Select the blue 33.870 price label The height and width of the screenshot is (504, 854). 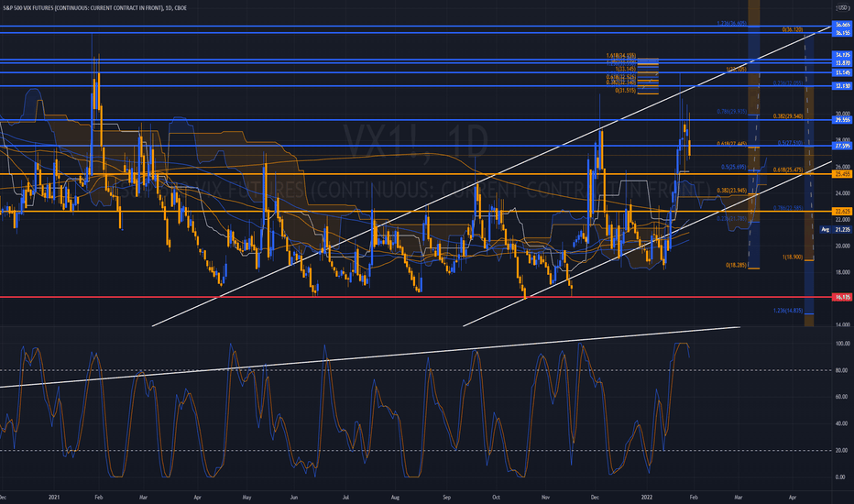(x=843, y=63)
